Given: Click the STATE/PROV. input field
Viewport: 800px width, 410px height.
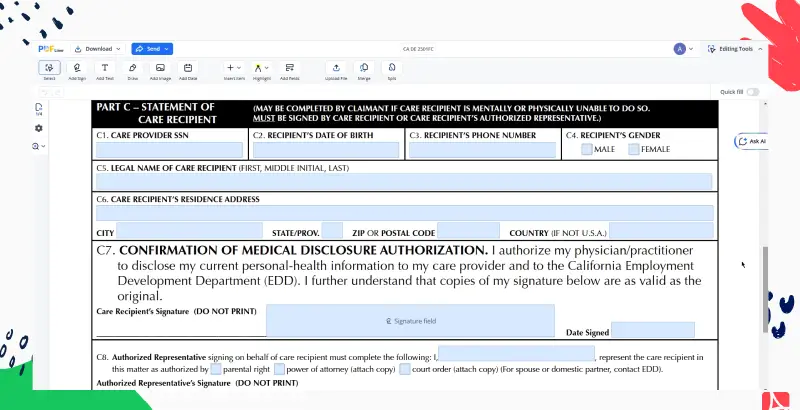Looking at the screenshot, I should [333, 230].
